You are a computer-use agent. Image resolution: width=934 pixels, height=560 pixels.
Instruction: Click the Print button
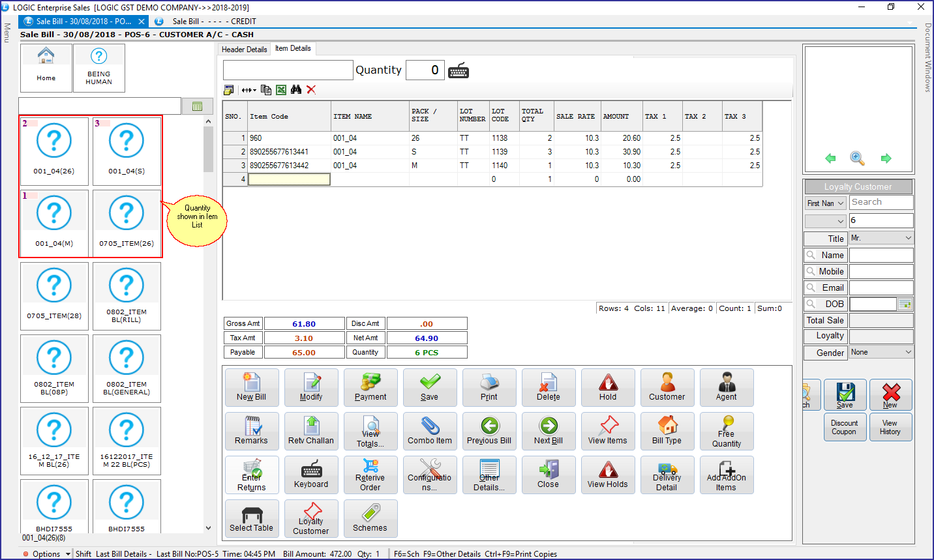489,387
